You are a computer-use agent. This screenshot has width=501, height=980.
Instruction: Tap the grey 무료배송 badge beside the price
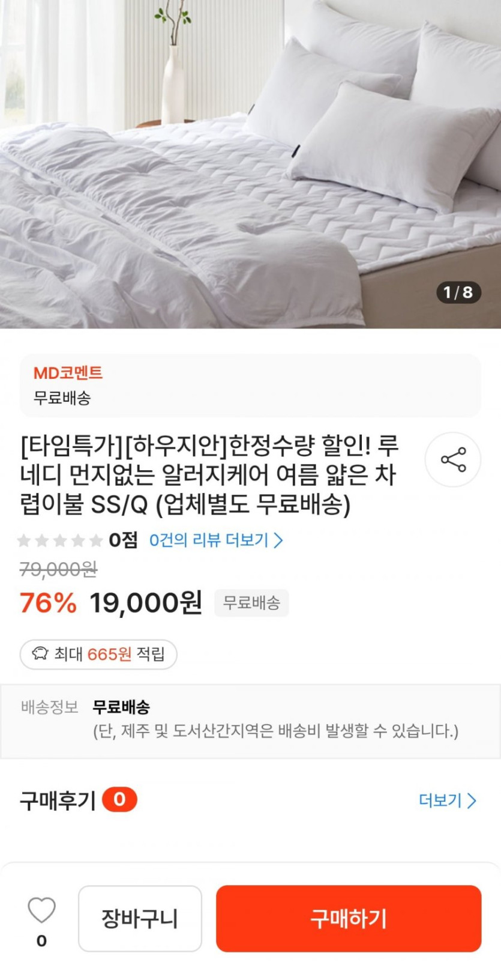(251, 603)
